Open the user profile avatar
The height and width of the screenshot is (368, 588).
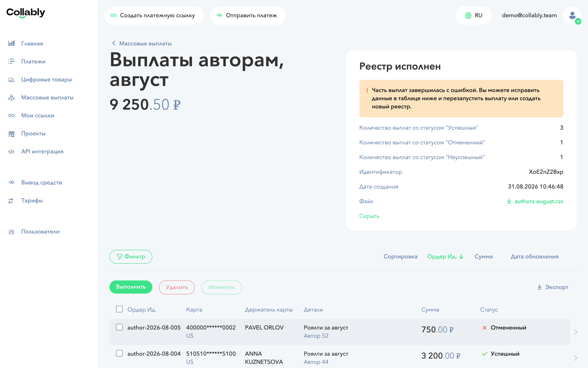[572, 15]
